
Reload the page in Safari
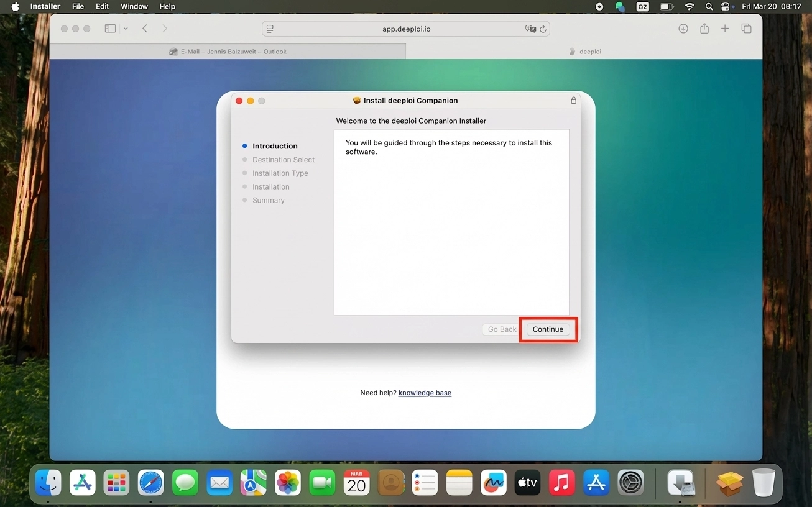(543, 29)
